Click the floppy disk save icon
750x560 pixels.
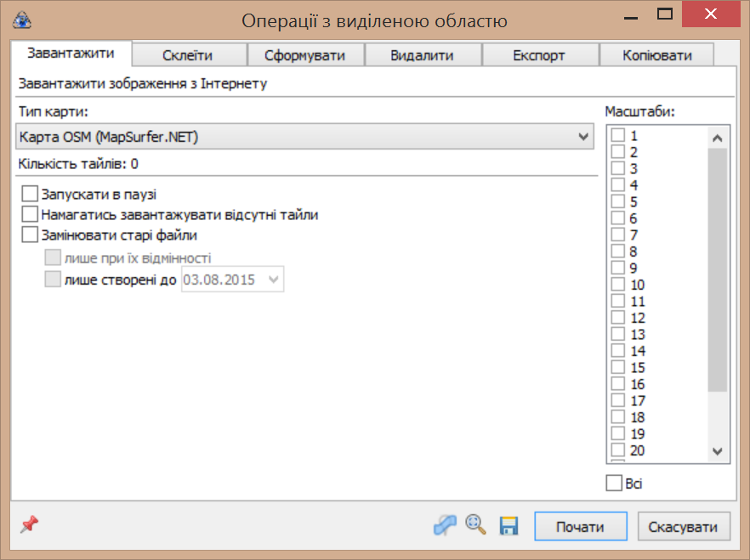[509, 526]
